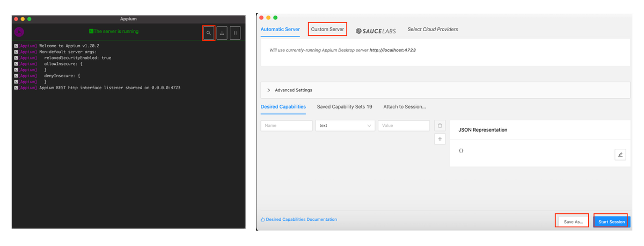This screenshot has width=644, height=246.
Task: Select Desired Capabilities tab
Action: click(283, 106)
